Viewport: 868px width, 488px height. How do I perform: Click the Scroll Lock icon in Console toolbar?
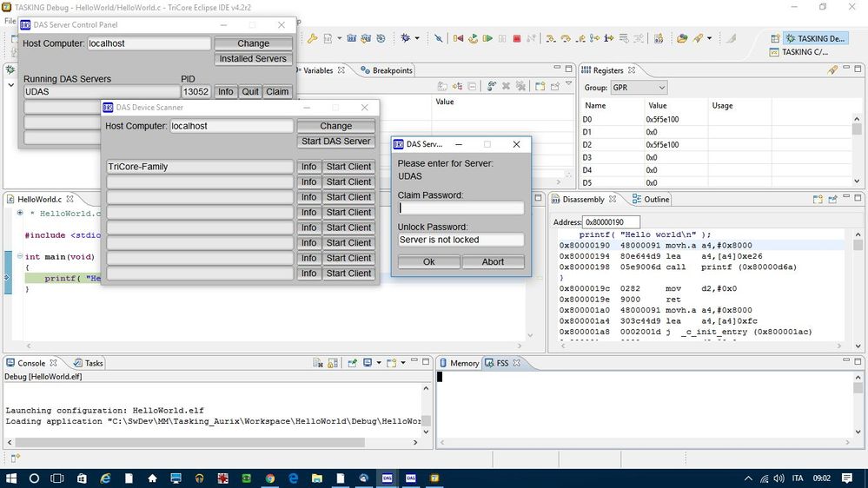coord(333,363)
